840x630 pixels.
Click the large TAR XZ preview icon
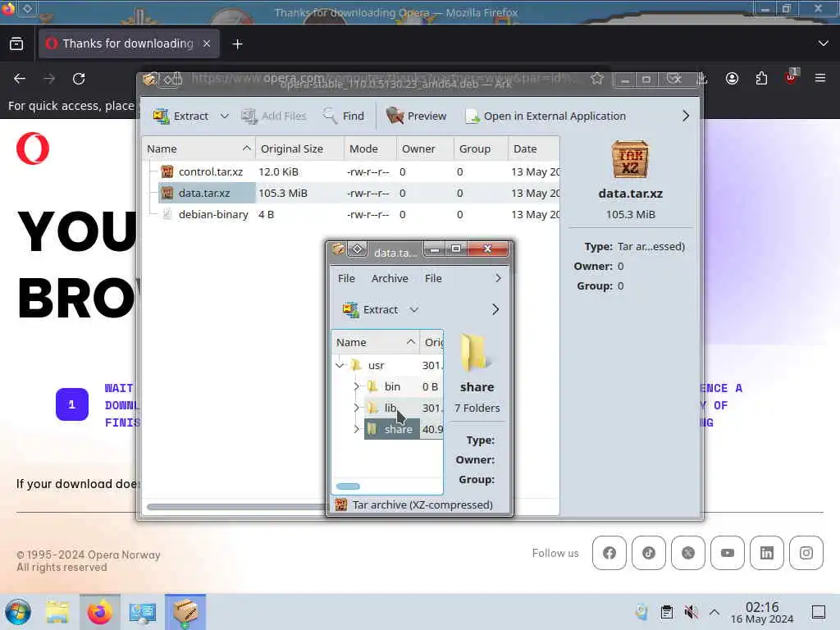[x=630, y=160]
